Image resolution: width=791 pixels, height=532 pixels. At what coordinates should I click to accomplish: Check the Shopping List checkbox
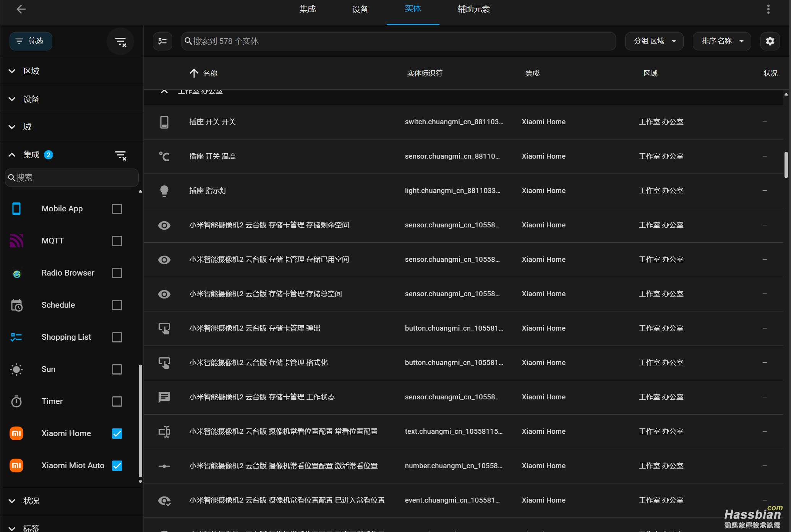pos(117,337)
